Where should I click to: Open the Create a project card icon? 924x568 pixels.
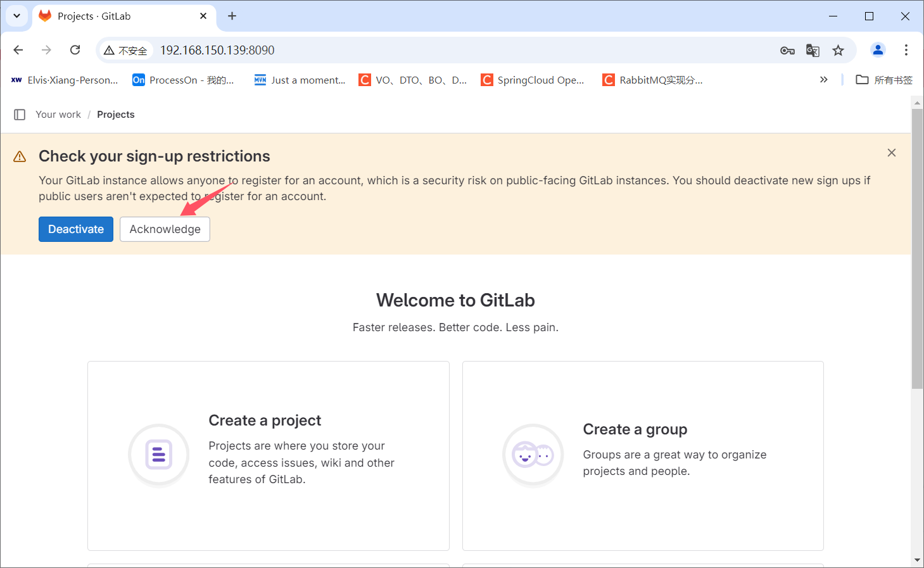pos(159,455)
